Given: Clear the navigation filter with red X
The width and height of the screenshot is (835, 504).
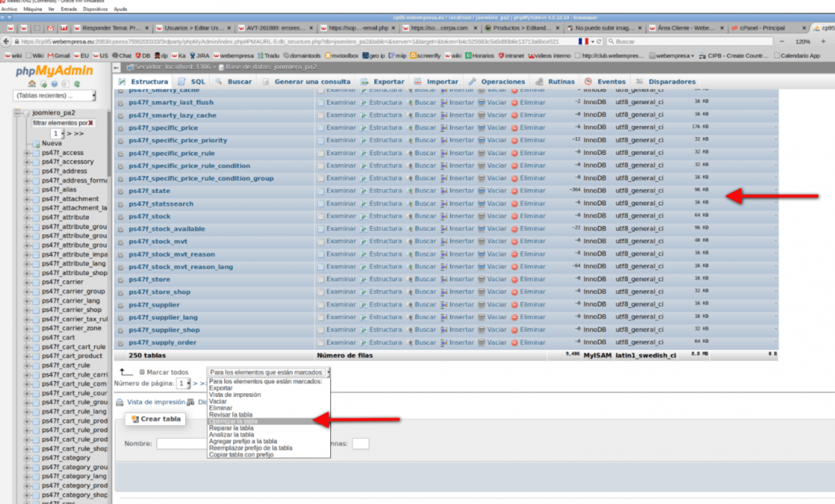Looking at the screenshot, I should (90, 123).
